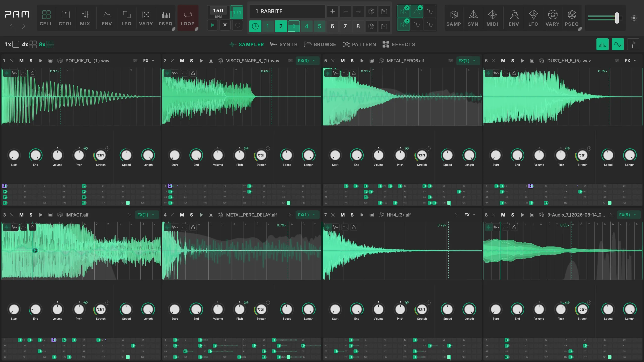644x362 pixels.
Task: Click the VARY dice icon in left toolbar
Action: click(146, 18)
